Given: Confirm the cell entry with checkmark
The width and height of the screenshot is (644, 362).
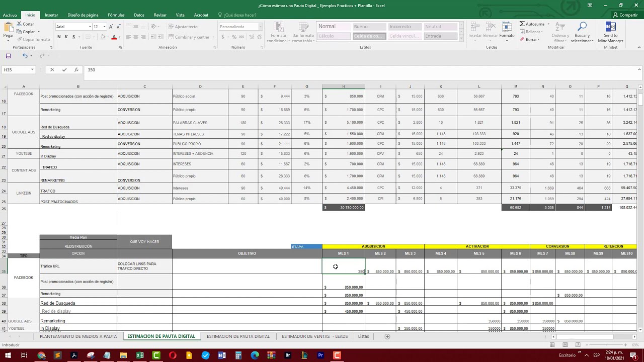Looking at the screenshot, I should [64, 70].
